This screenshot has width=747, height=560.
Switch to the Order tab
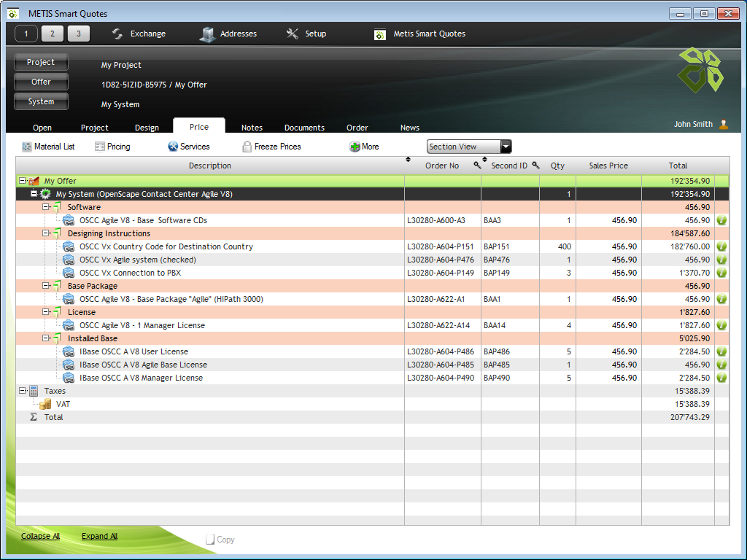click(357, 128)
